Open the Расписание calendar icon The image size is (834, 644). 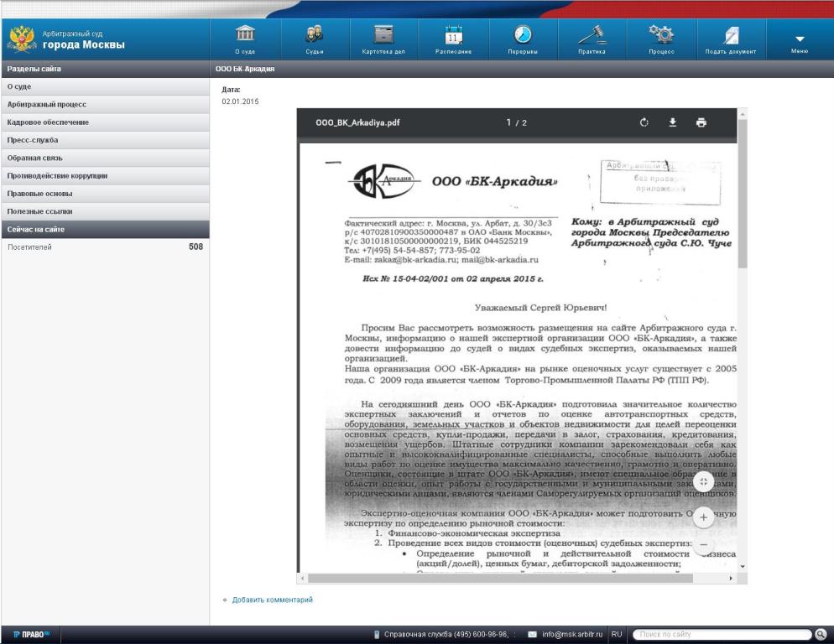[453, 34]
